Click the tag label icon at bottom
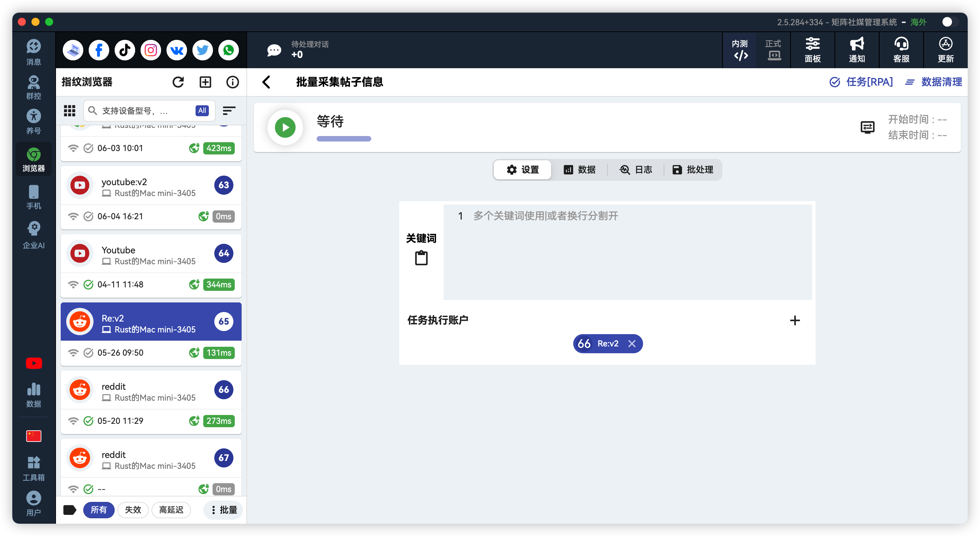 pyautogui.click(x=70, y=510)
